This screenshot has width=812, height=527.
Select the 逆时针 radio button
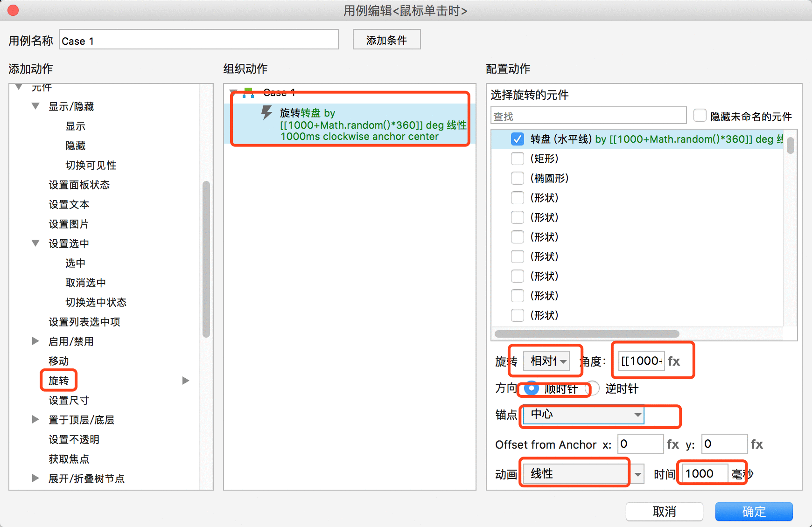coord(593,388)
